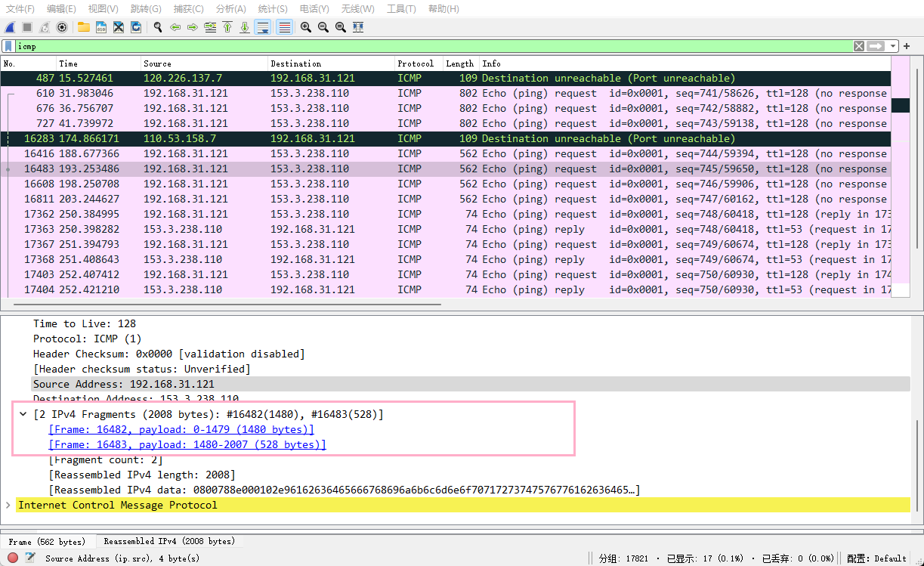Open the 视图(V) menu

click(104, 9)
